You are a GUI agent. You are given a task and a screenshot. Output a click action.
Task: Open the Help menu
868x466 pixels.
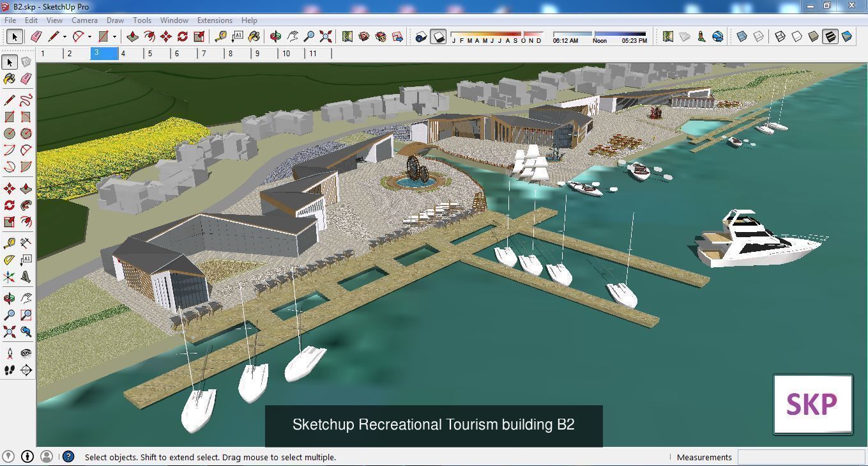(249, 20)
